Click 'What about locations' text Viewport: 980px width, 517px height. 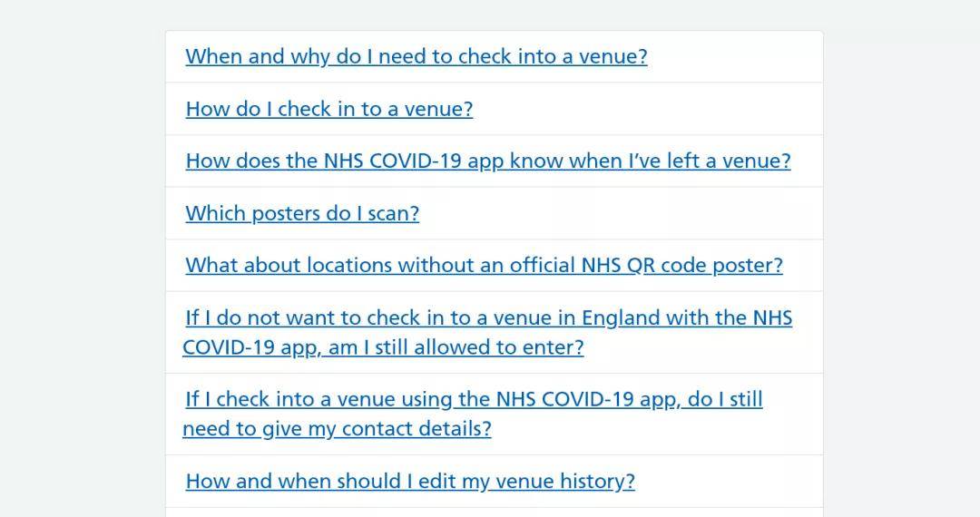click(289, 266)
